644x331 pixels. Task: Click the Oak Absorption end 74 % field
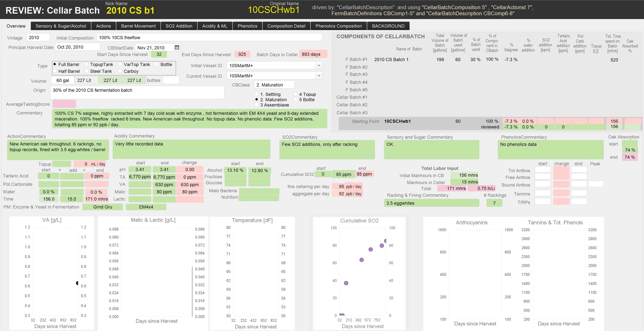[x=630, y=157]
